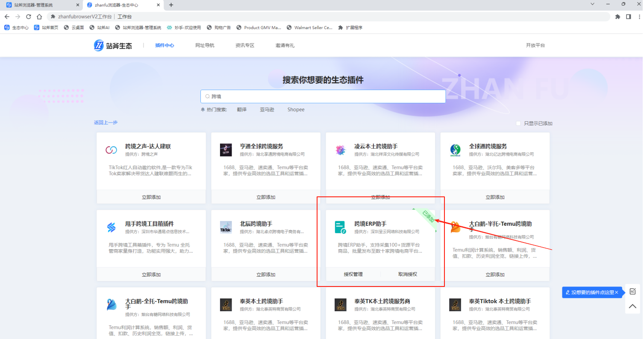Open the extensions puzzle icon
The image size is (644, 339).
[x=618, y=17]
